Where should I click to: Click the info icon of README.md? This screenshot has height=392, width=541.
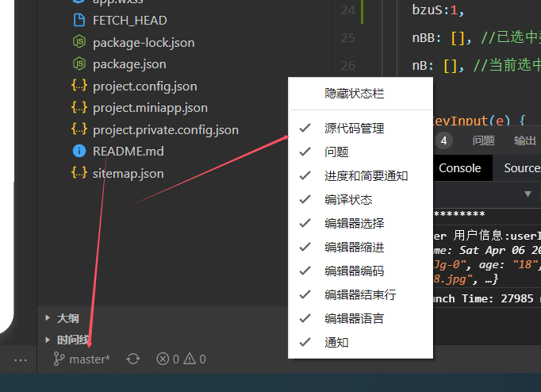[79, 151]
